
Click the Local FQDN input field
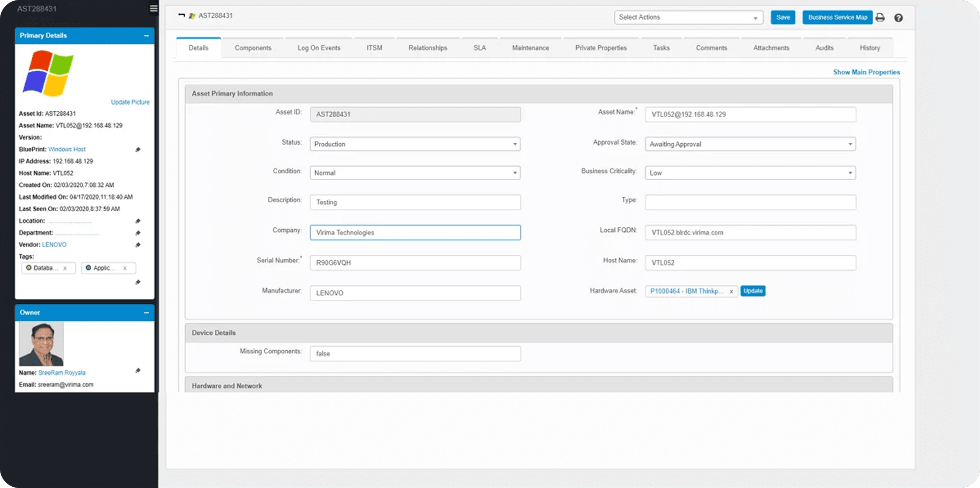pyautogui.click(x=751, y=233)
